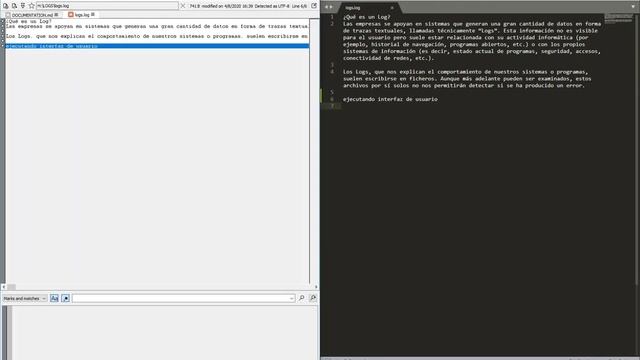The height and width of the screenshot is (360, 640).
Task: Click the star favorites icon beside the path field
Action: pos(31,6)
